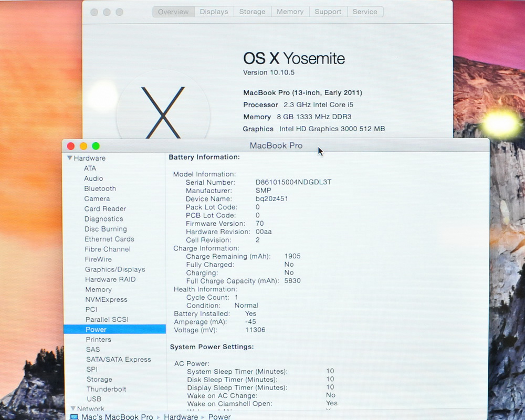
Task: Select Thunderbolt in sidebar
Action: click(107, 389)
